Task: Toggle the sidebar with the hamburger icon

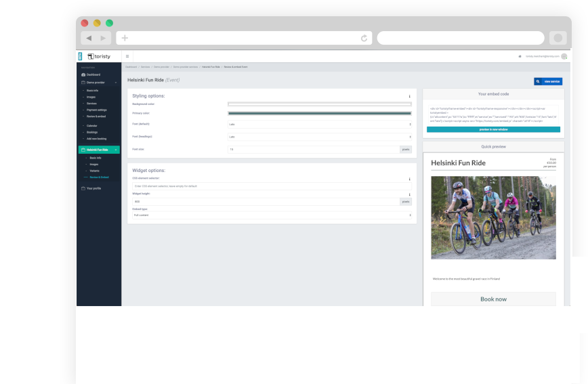Action: point(127,56)
